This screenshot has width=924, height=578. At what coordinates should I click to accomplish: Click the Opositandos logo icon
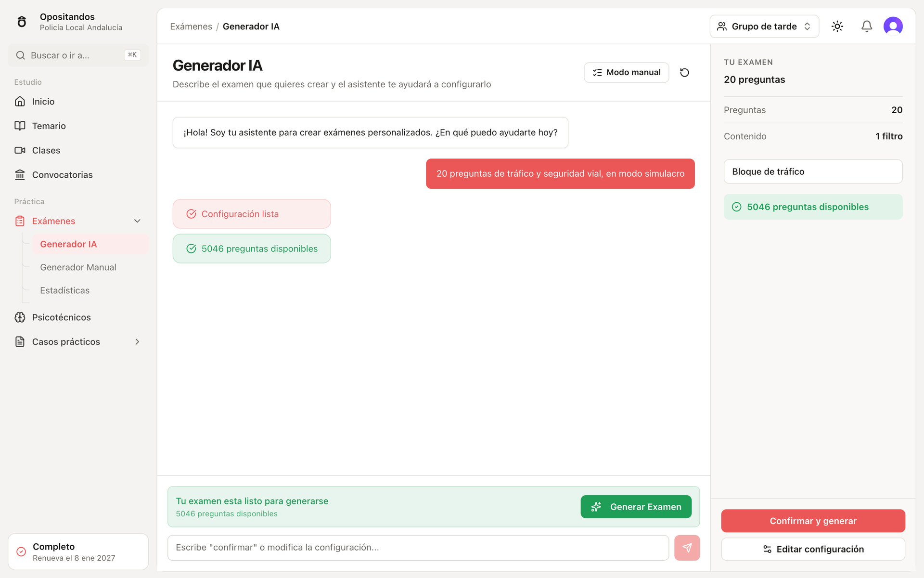[22, 22]
